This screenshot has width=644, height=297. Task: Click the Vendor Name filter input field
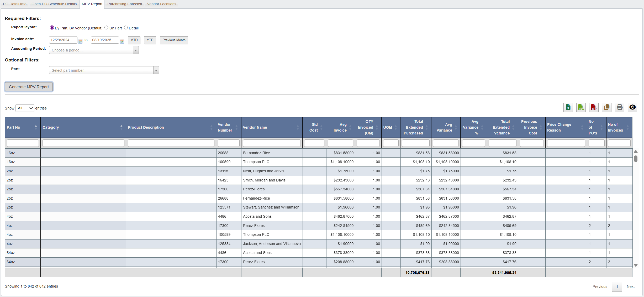[272, 143]
